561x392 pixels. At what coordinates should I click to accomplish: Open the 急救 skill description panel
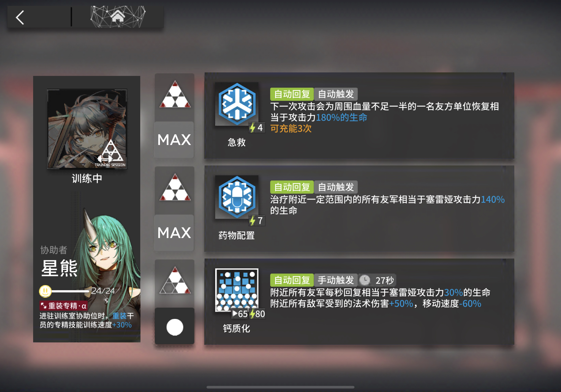359,116
